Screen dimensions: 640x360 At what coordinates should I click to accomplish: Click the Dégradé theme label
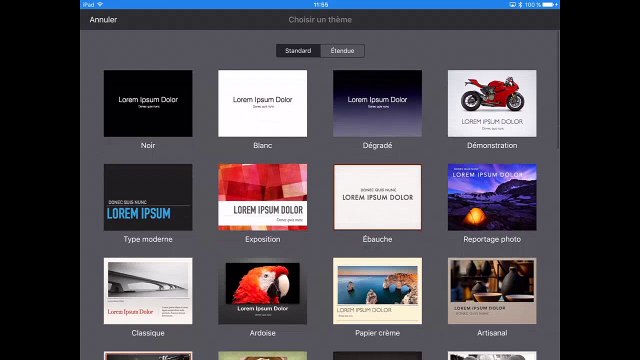378,145
